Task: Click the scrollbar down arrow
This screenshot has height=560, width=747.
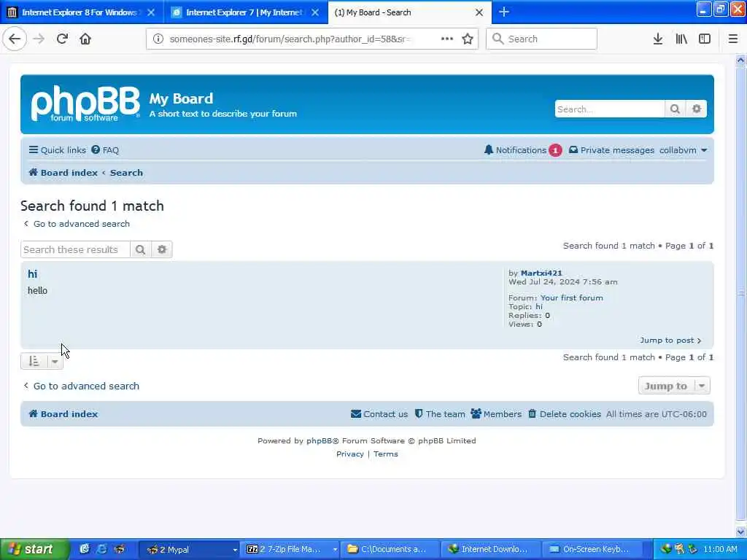Action: (x=741, y=532)
